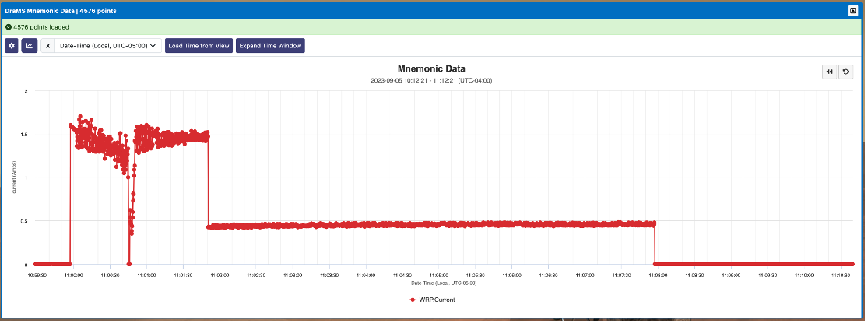The width and height of the screenshot is (868, 323).
Task: Click the 4576 points loaded status message
Action: click(x=41, y=27)
